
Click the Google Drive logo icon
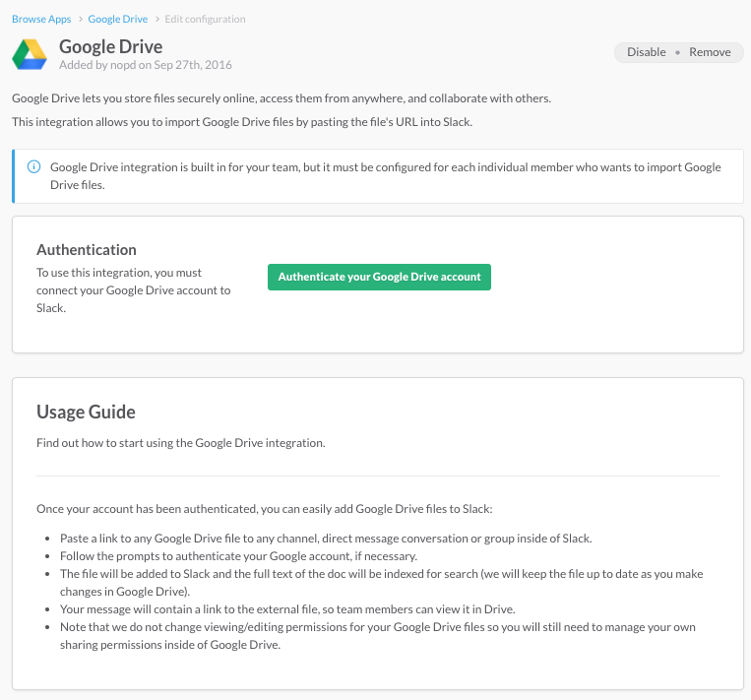[30, 55]
